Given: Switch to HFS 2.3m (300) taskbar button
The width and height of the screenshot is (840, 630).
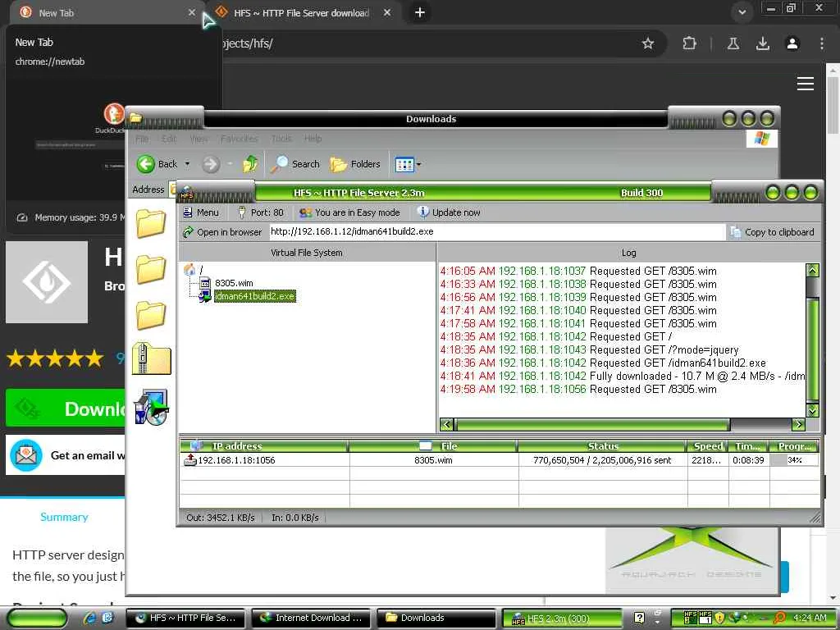Looking at the screenshot, I should (562, 619).
